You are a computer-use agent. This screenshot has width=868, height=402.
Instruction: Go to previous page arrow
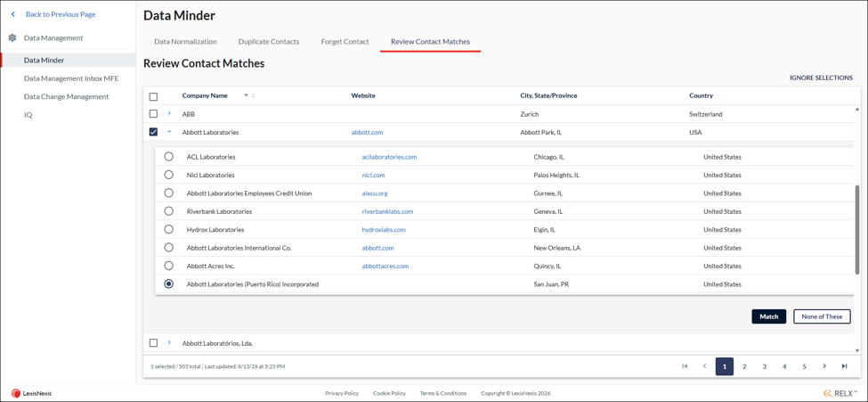click(x=705, y=366)
